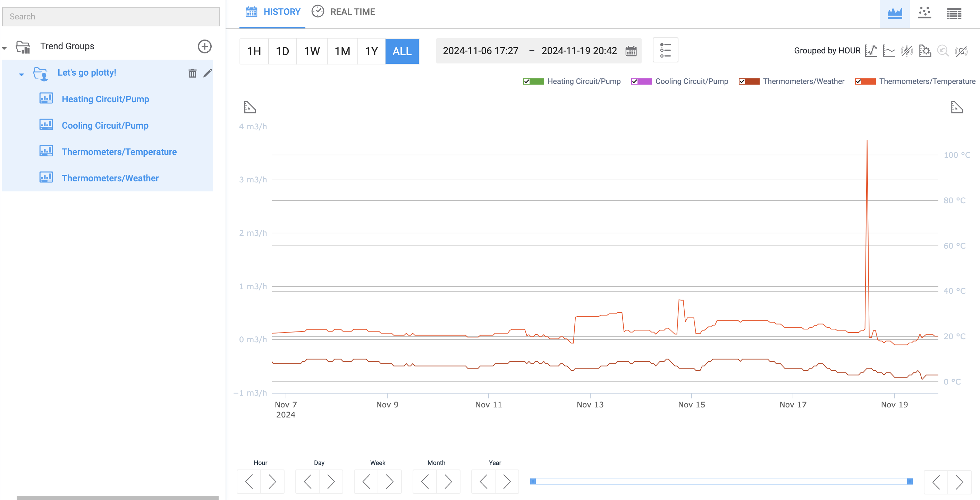
Task: Click the pencil/edit trend group icon
Action: (x=208, y=72)
